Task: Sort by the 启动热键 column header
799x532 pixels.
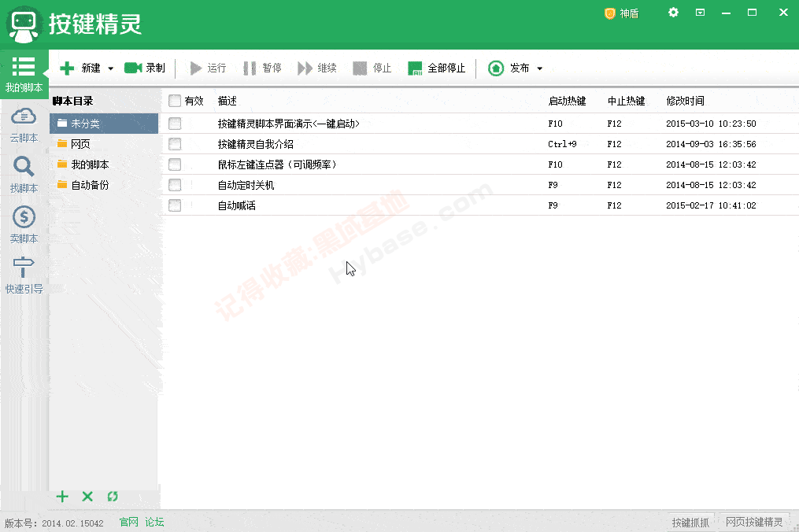Action: click(567, 101)
